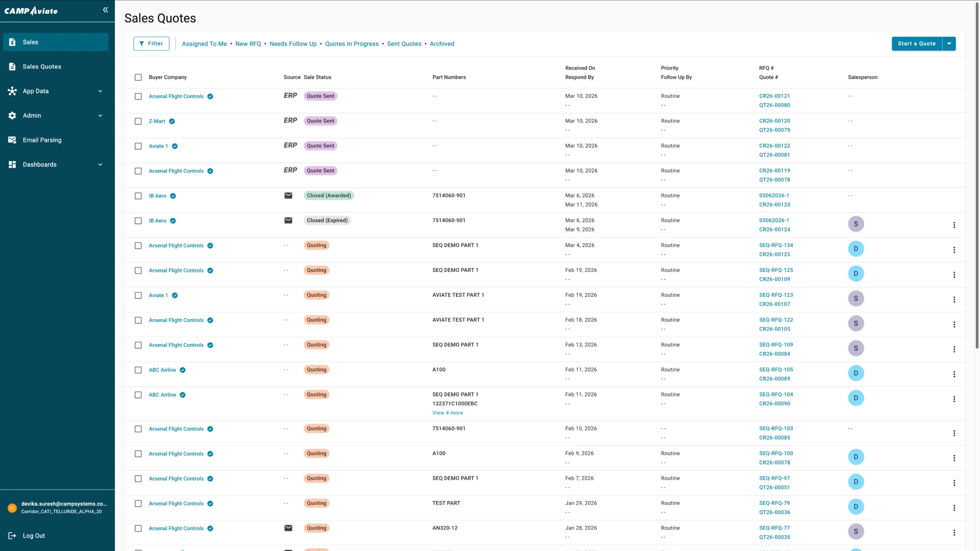Tick checkbox for Closed (Awarded) IB Aero row
Image resolution: width=980 pixels, height=551 pixels.
pos(138,196)
